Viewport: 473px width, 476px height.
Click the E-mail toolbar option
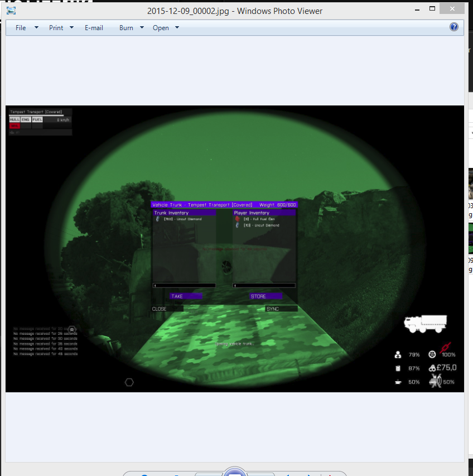94,28
